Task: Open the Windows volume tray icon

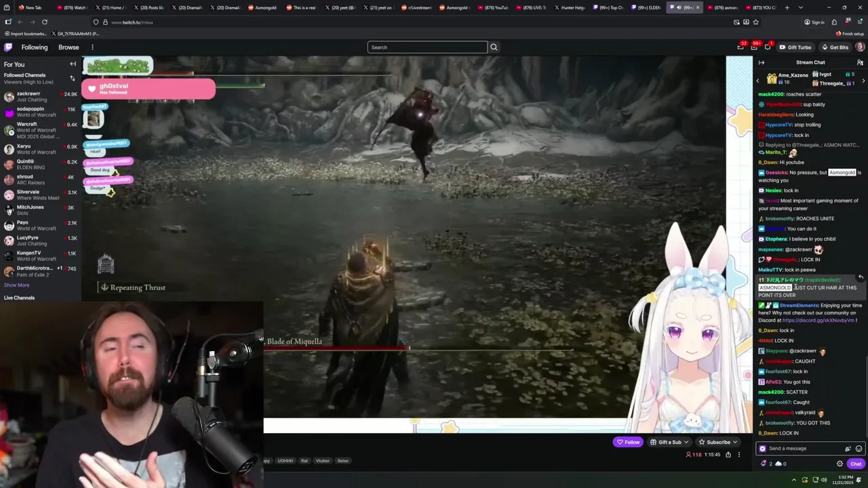Action: (824, 480)
